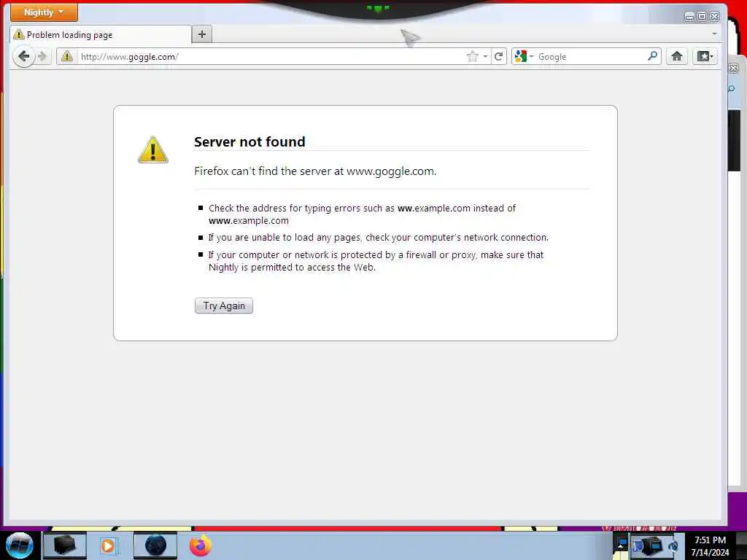747x560 pixels.
Task: Go back using the back arrow
Action: [23, 57]
